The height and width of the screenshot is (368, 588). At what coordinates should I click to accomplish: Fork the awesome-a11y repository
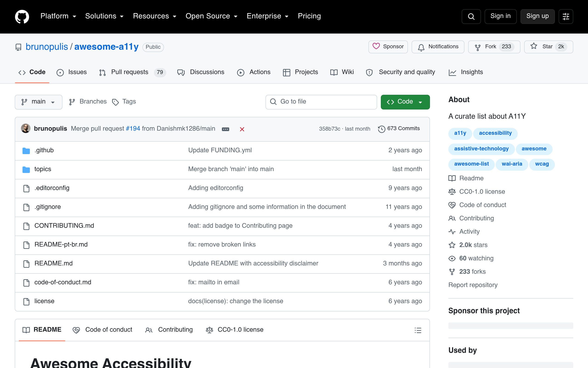pos(494,47)
